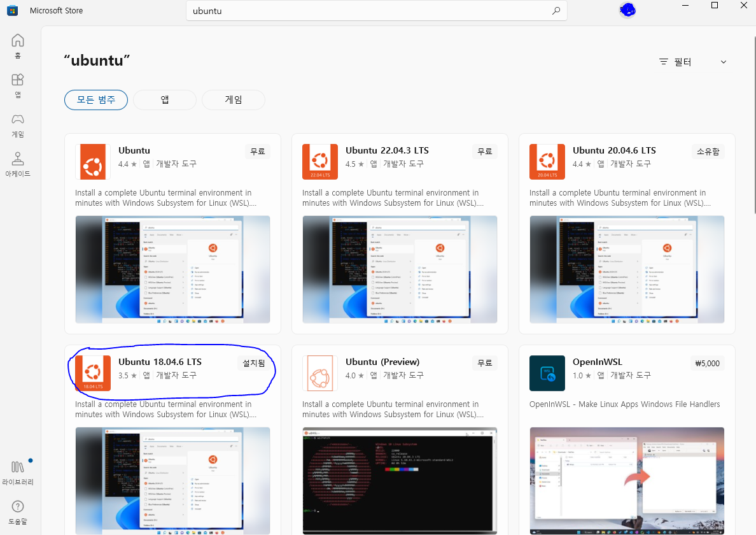This screenshot has width=756, height=535.
Task: Click the OpenInWSL title
Action: point(598,362)
